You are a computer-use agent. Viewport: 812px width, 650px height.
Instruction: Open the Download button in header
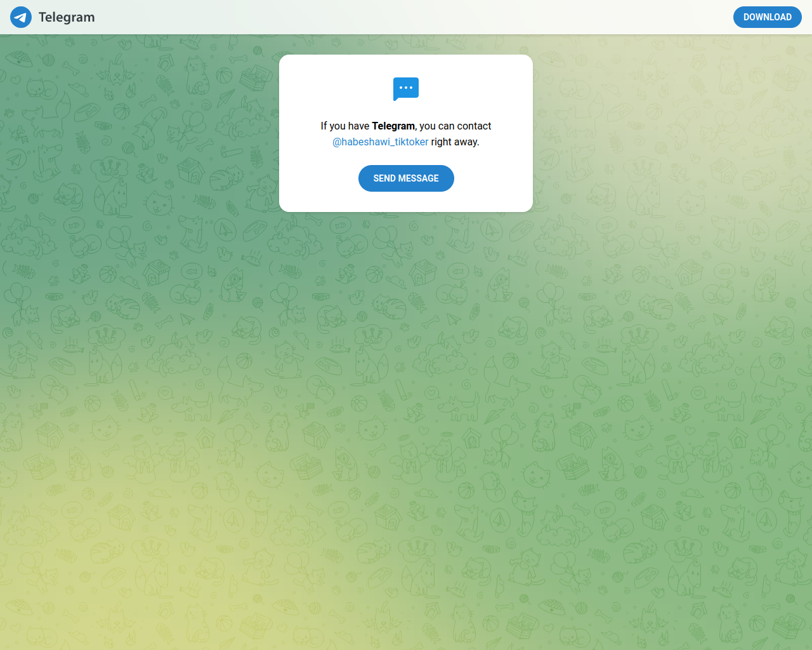768,17
